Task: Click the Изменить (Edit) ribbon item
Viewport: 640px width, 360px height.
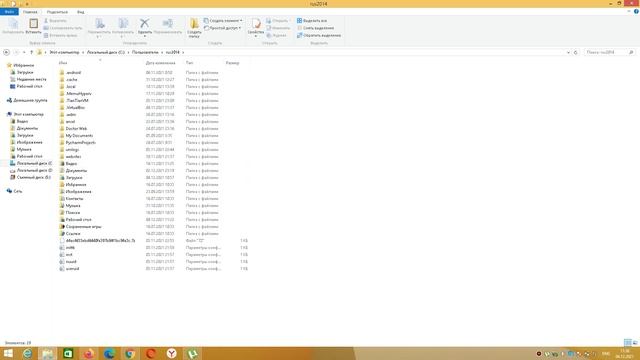Action: click(x=278, y=28)
